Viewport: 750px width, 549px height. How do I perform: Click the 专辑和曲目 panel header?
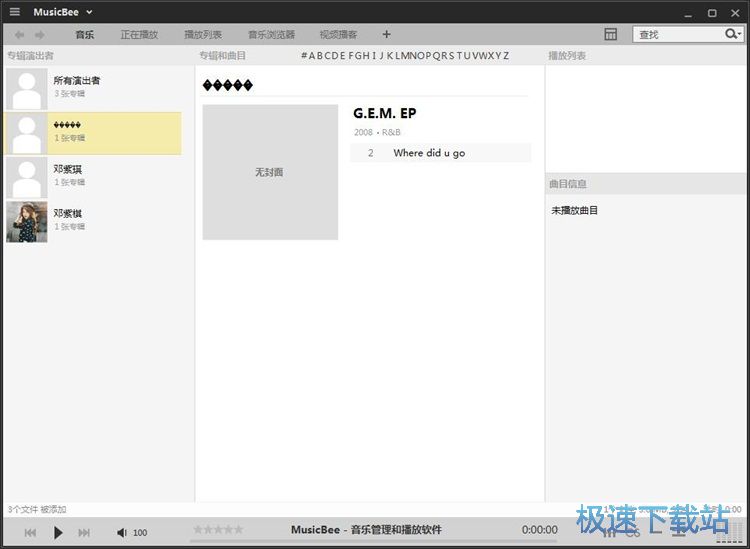[222, 55]
